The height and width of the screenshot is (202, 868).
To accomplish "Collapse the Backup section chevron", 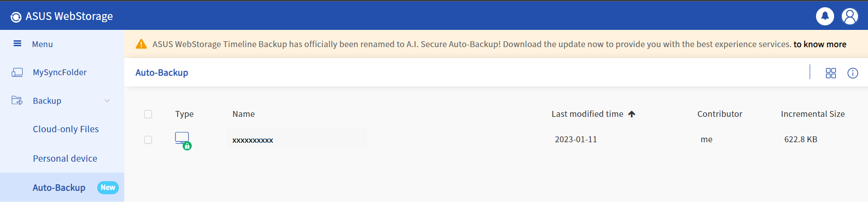I will pyautogui.click(x=107, y=101).
